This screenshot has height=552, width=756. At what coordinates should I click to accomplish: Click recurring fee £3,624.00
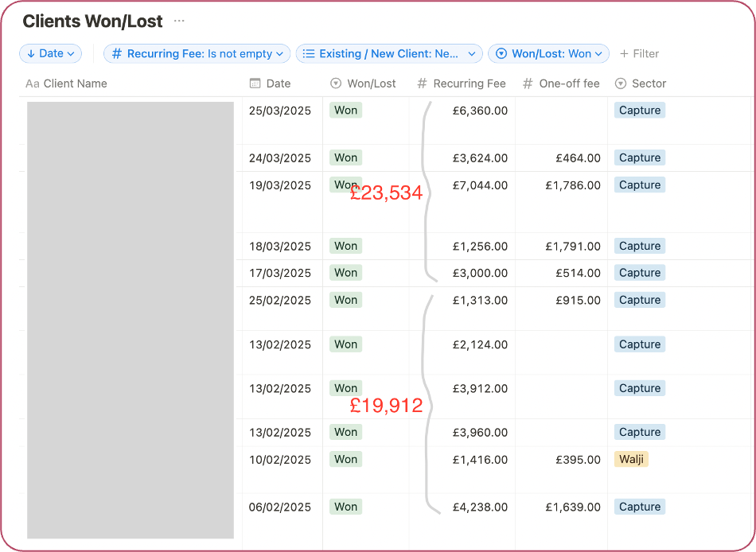[x=480, y=158]
